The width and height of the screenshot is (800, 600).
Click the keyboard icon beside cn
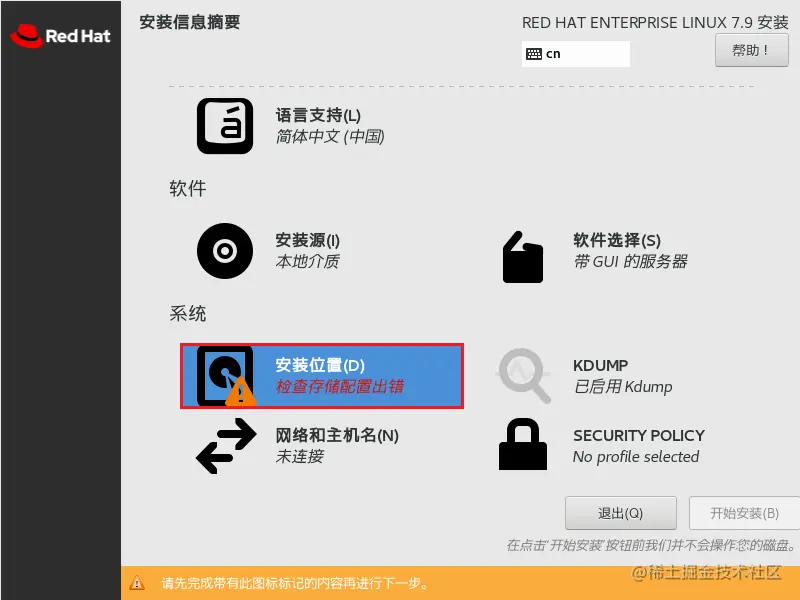[x=534, y=54]
